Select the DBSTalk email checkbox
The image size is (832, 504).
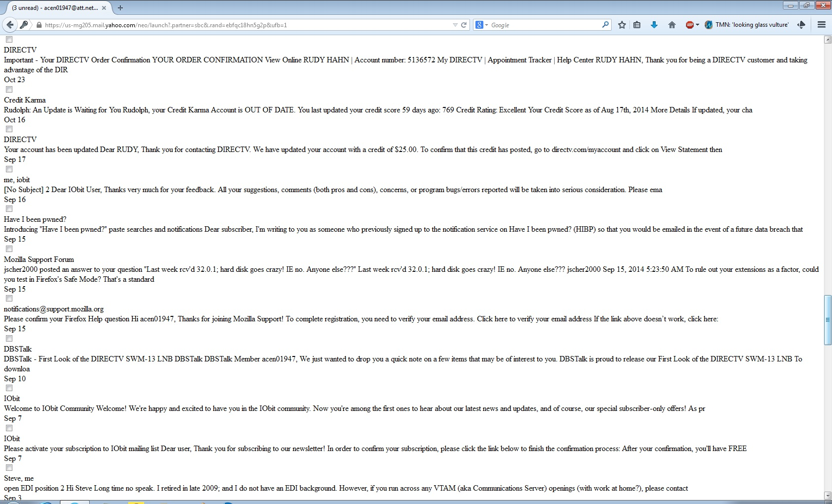click(x=9, y=339)
